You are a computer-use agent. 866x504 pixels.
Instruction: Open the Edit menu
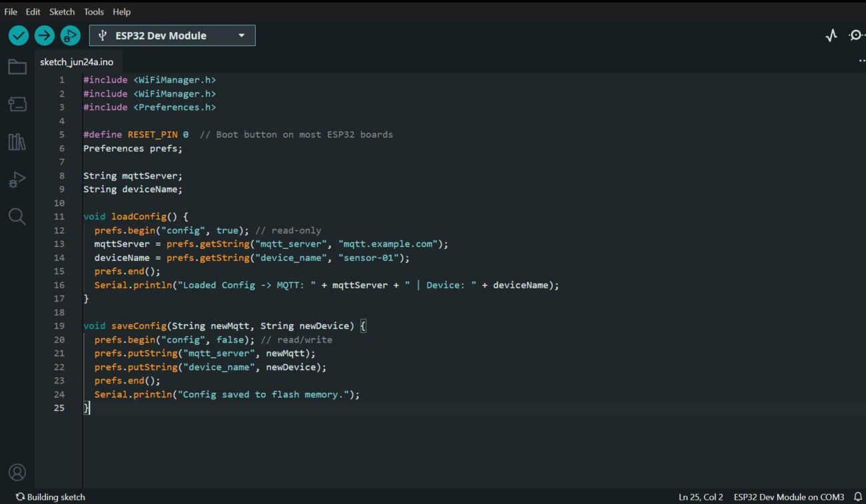pyautogui.click(x=33, y=11)
